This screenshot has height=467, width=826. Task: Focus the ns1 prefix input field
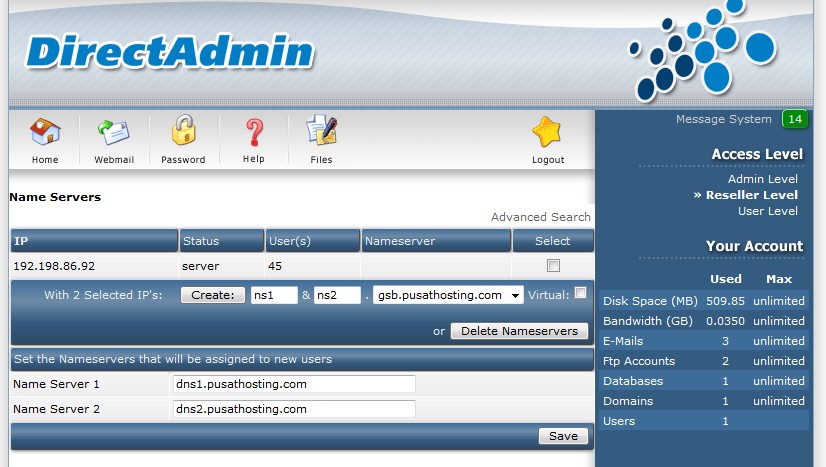tap(274, 295)
